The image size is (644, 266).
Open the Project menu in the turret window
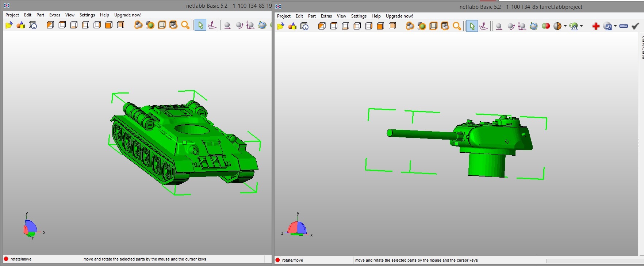tap(284, 16)
